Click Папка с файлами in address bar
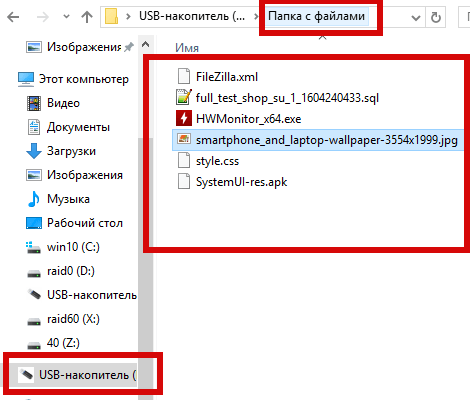The image size is (470, 400). [317, 16]
